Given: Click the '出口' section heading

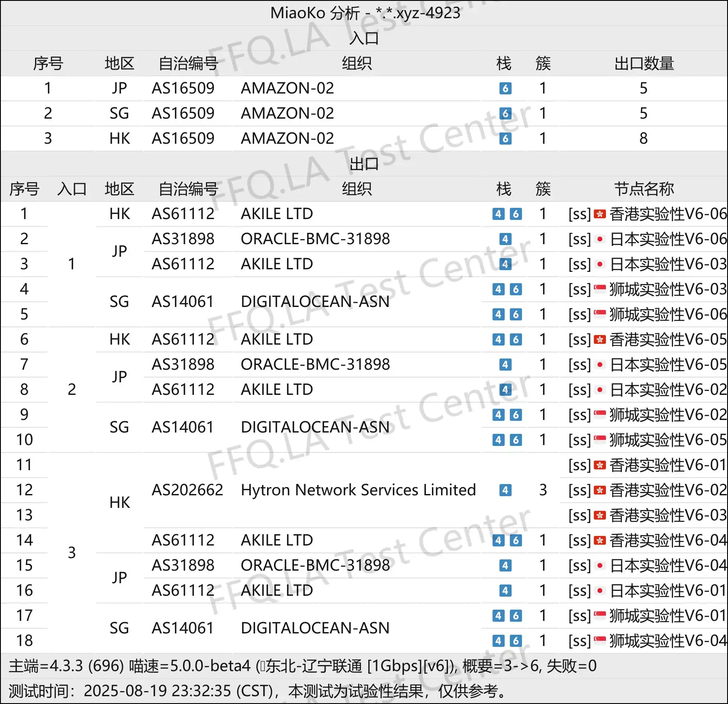Looking at the screenshot, I should pyautogui.click(x=364, y=164).
